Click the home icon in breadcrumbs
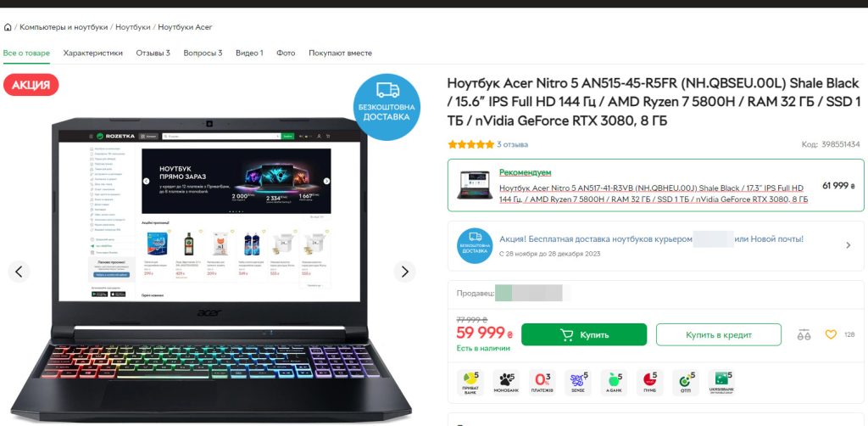 (7, 27)
